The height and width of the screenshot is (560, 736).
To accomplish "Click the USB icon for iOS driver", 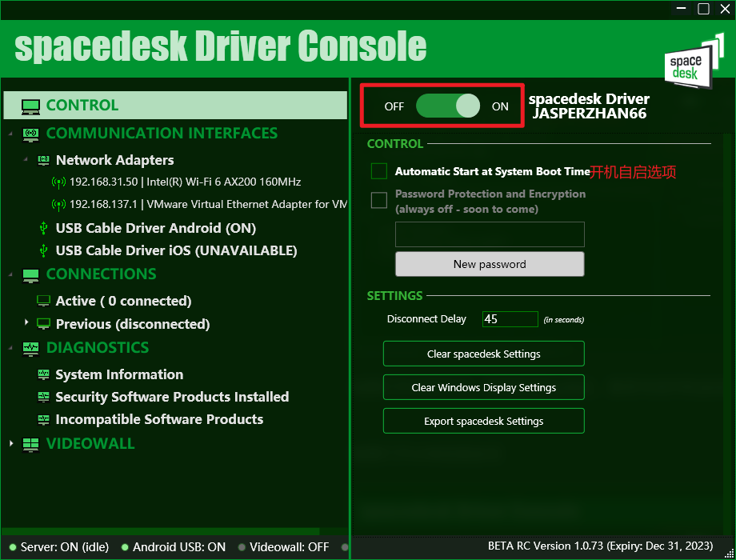I will click(44, 250).
